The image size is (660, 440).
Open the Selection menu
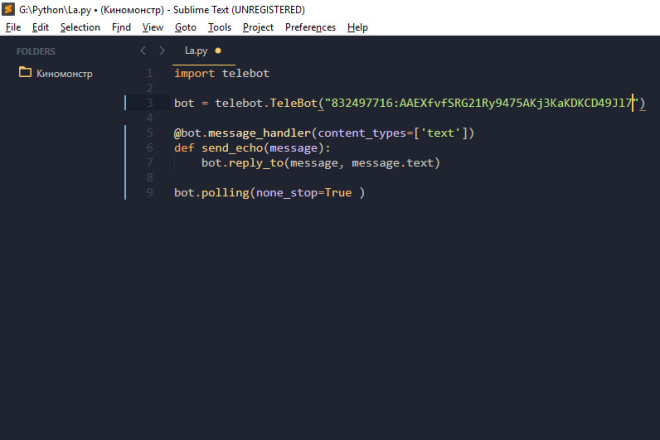tap(80, 27)
